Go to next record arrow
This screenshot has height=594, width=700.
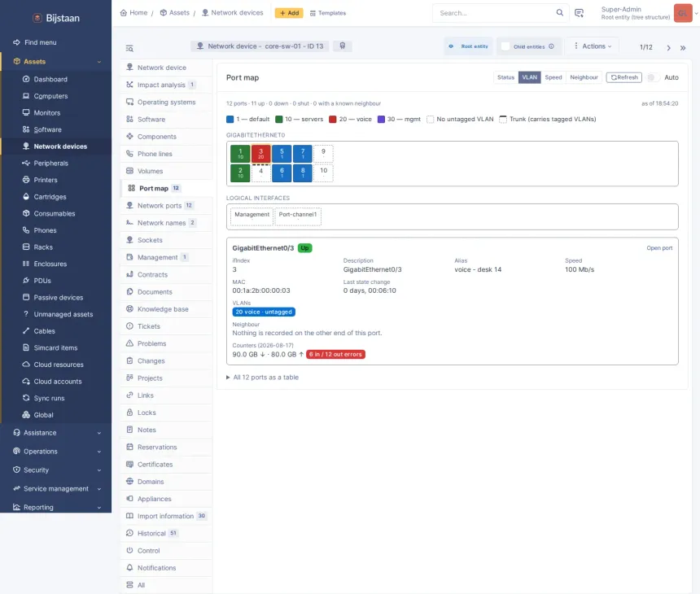(x=668, y=48)
